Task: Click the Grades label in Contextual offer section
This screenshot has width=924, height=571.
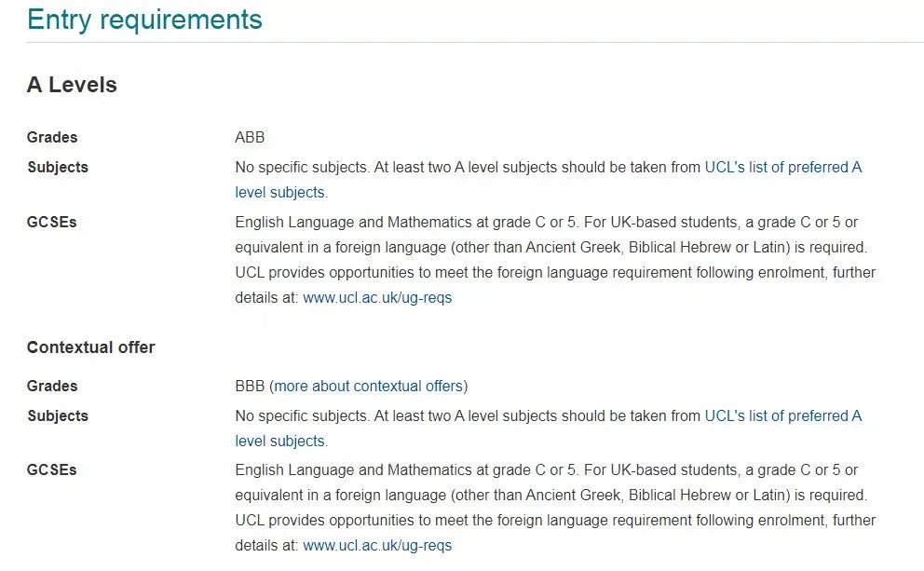Action: [52, 386]
